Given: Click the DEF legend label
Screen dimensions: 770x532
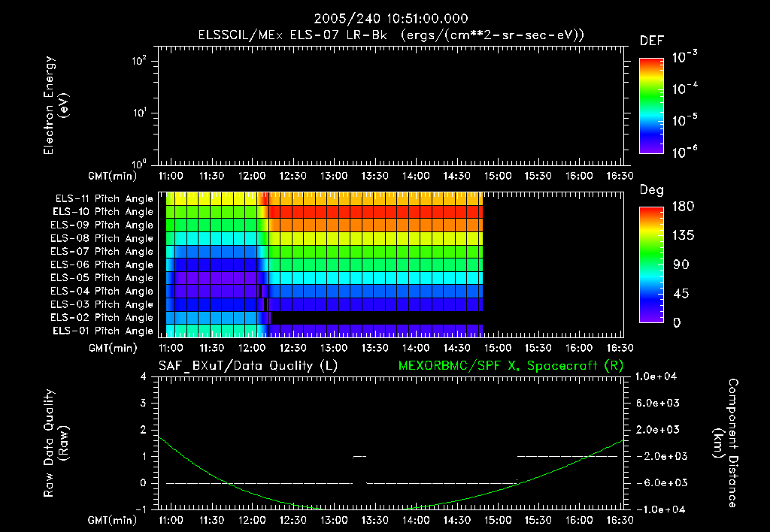Looking at the screenshot, I should [x=652, y=41].
